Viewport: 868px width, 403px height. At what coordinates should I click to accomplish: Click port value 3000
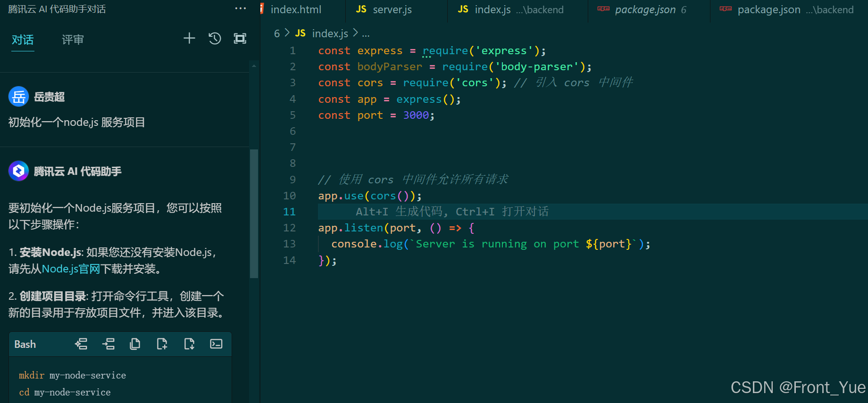coord(416,115)
